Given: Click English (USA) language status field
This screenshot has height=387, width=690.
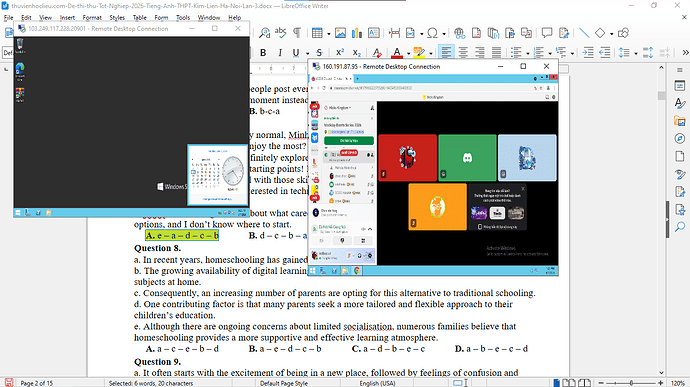Looking at the screenshot, I should 377,383.
